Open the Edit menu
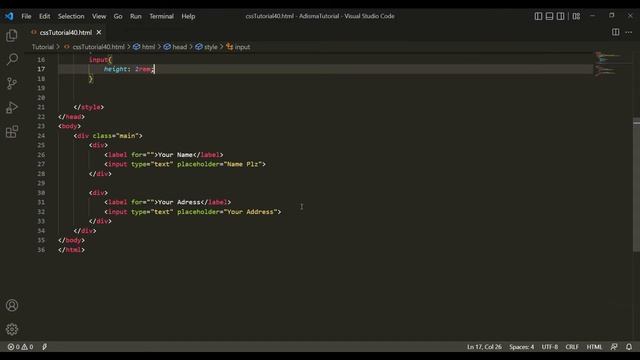Image resolution: width=640 pixels, height=360 pixels. (x=44, y=16)
